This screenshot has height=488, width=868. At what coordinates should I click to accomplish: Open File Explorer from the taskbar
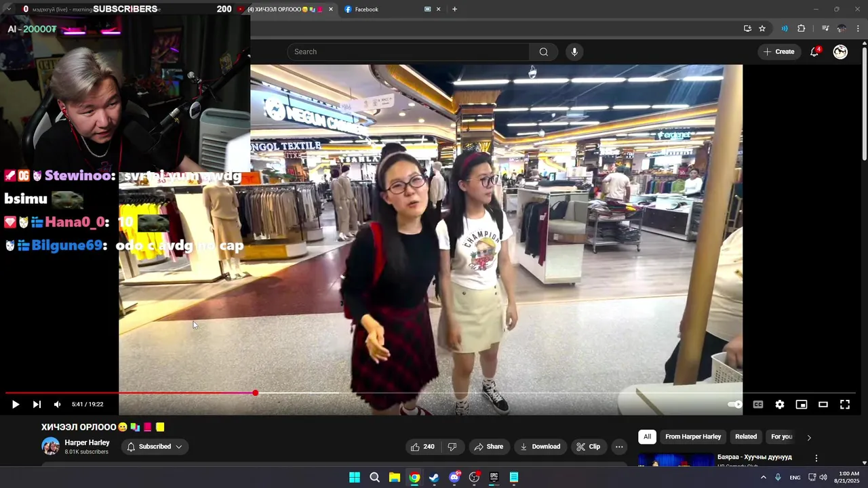pos(394,477)
